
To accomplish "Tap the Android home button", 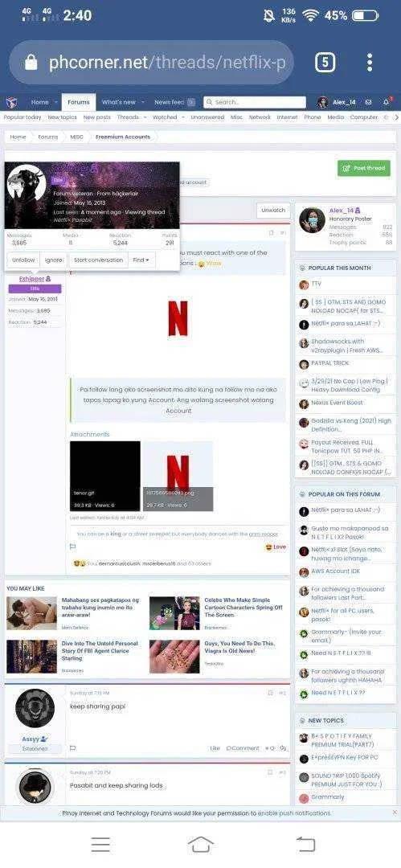I will pyautogui.click(x=201, y=844).
